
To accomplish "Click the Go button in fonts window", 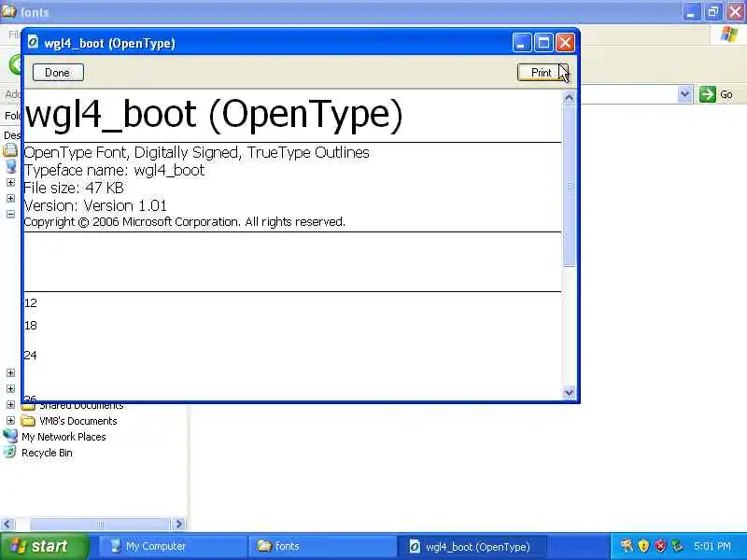I will coord(716,94).
